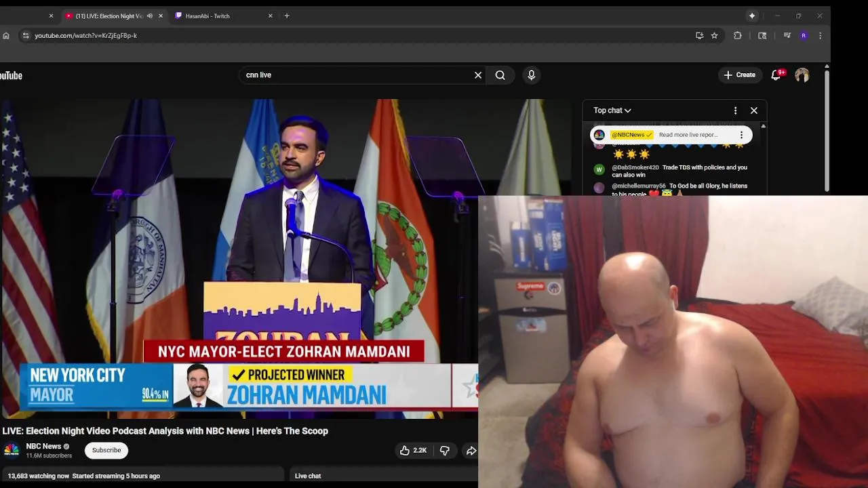Open the browser profile avatar
The image size is (868, 488).
tap(804, 35)
